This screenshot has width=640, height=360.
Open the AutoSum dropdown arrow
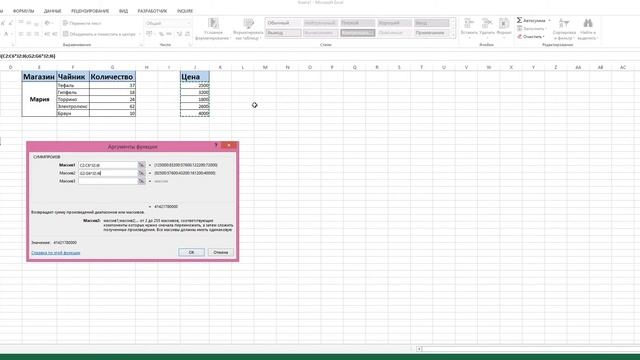[x=549, y=20]
